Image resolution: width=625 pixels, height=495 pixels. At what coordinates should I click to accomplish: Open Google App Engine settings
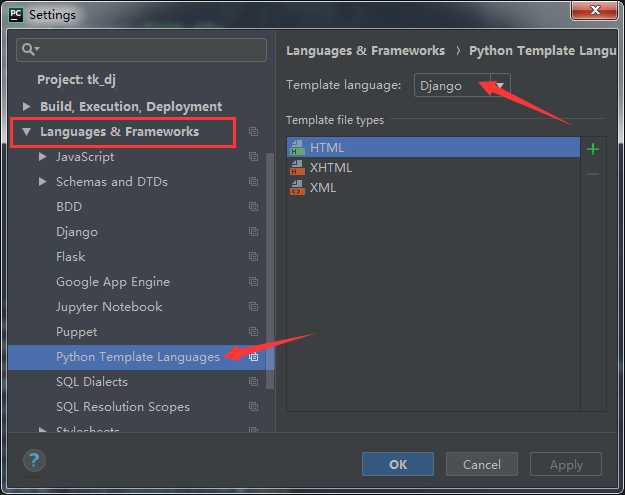click(113, 282)
